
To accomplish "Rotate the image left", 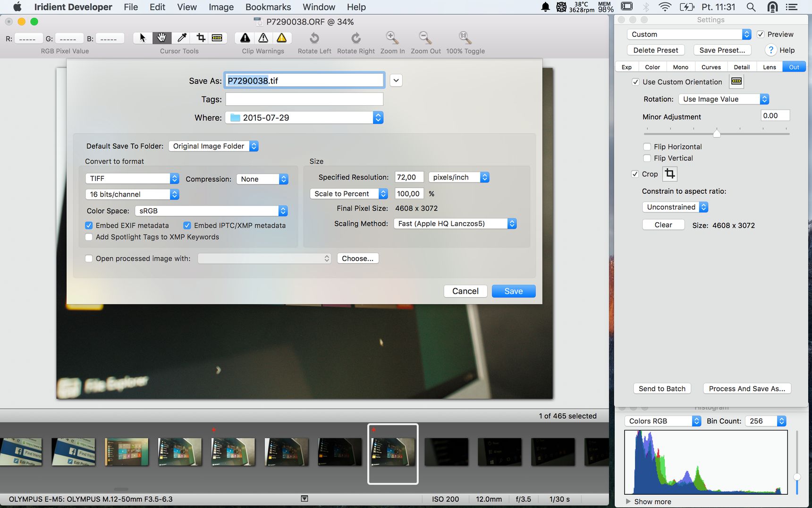I will pyautogui.click(x=314, y=38).
